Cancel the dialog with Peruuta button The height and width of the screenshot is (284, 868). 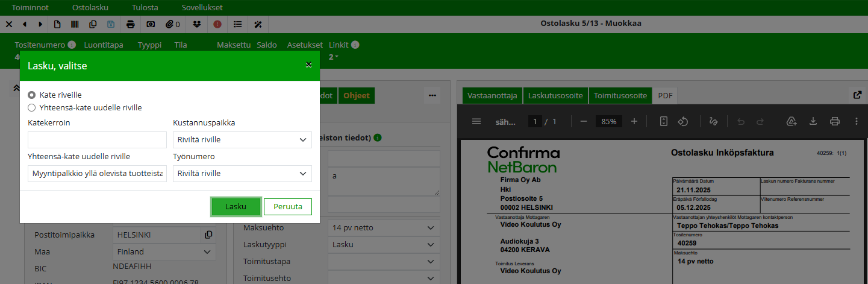pyautogui.click(x=288, y=206)
